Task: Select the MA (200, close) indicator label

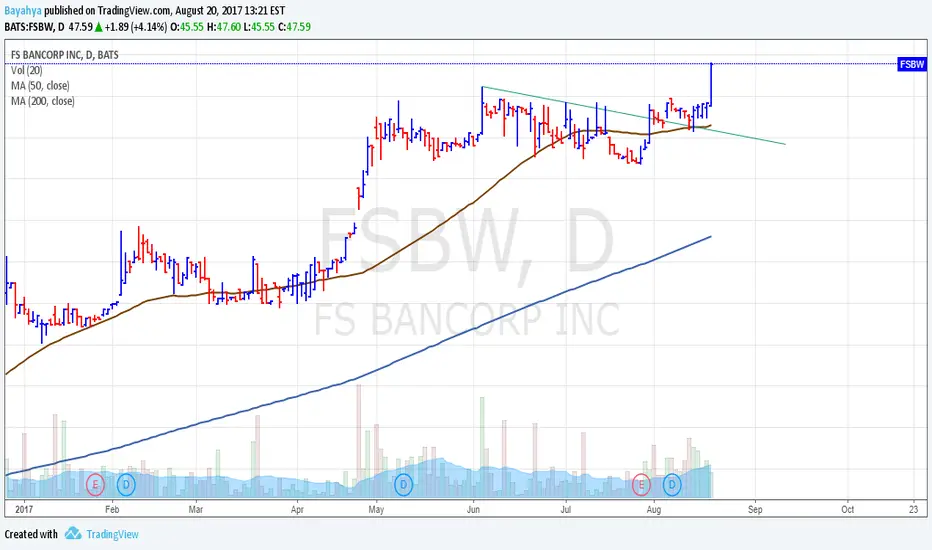Action: pos(43,101)
